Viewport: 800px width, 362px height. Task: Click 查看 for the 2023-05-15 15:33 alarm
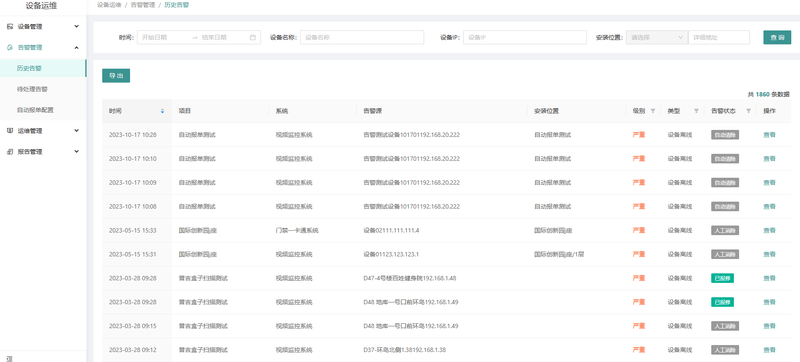[769, 230]
